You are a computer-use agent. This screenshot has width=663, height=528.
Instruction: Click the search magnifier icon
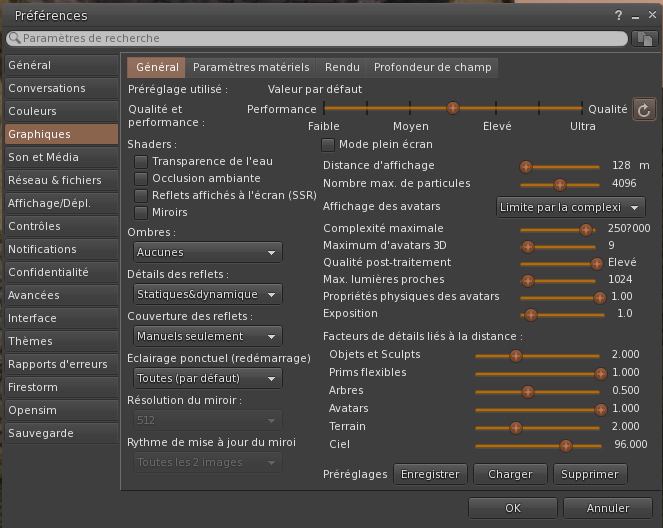tap(14, 38)
